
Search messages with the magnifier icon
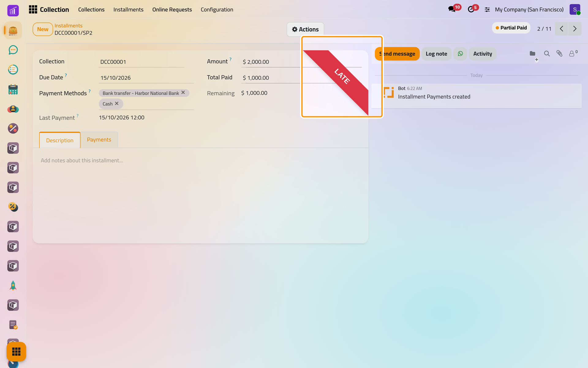[x=547, y=54]
